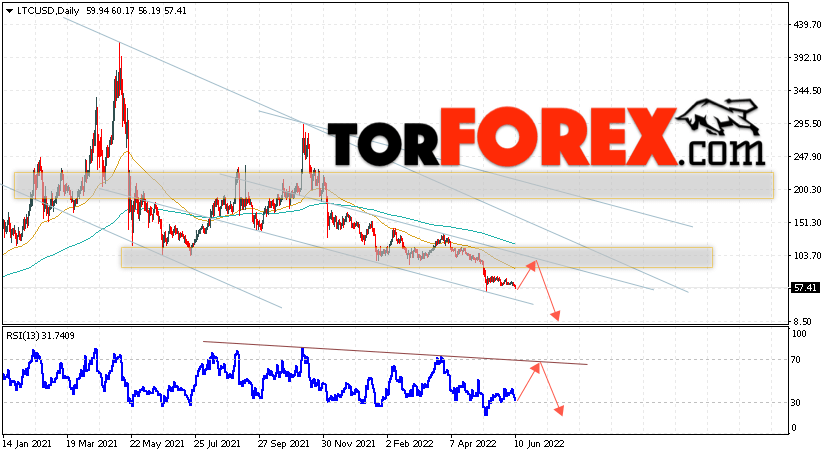828x455 pixels.
Task: Click the 200.30 price axis label
Action: coord(807,189)
